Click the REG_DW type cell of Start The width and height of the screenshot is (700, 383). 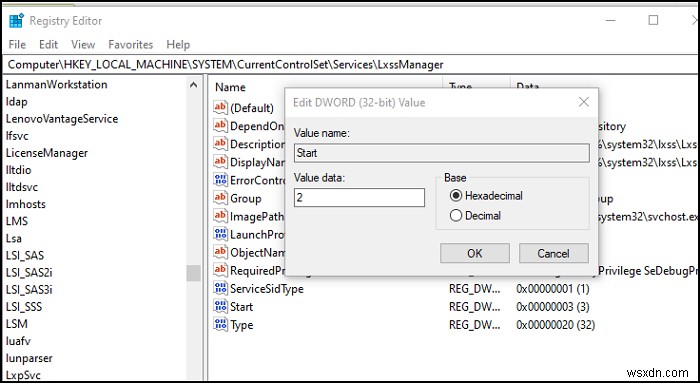click(x=475, y=307)
